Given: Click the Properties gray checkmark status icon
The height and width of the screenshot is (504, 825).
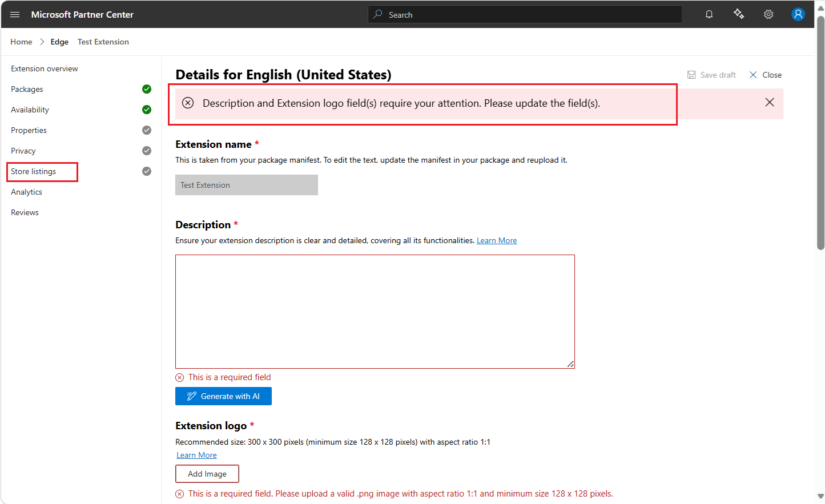Looking at the screenshot, I should (147, 130).
